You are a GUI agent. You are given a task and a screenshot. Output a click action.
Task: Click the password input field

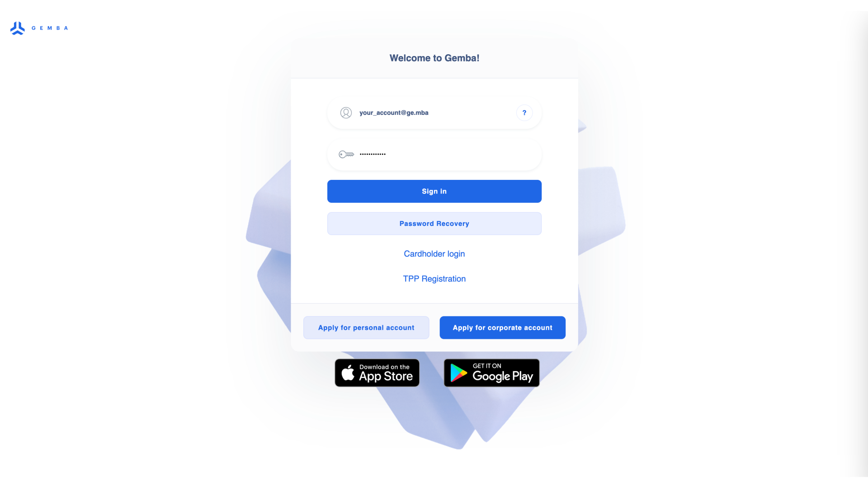[x=434, y=155]
